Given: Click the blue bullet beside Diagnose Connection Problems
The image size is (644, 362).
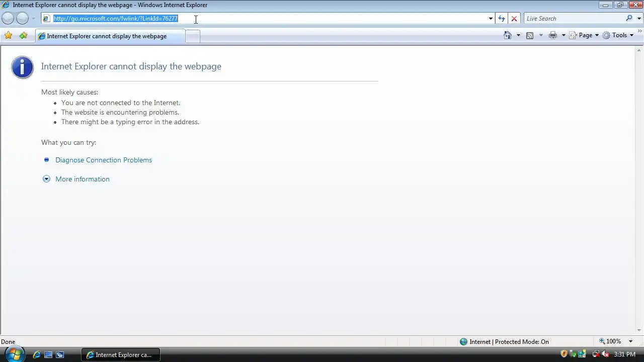Looking at the screenshot, I should pyautogui.click(x=47, y=160).
